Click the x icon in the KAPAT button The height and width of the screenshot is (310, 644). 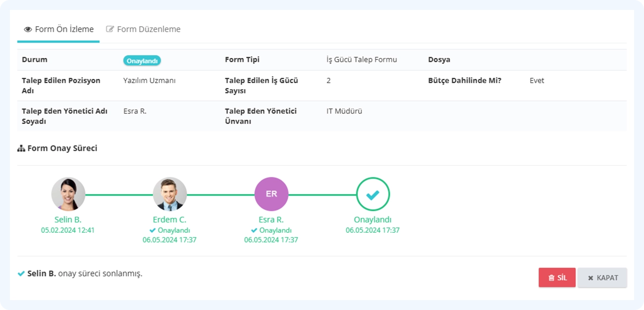point(590,278)
